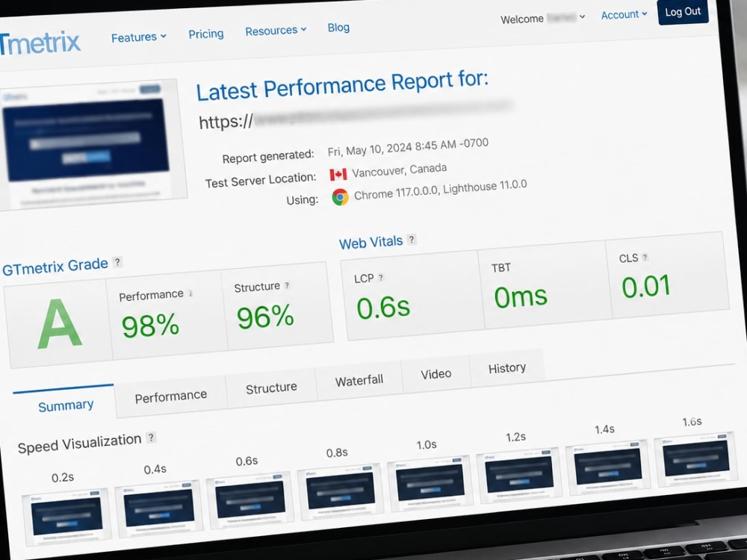747x560 pixels.
Task: Click the 96% Structure score
Action: [x=265, y=317]
